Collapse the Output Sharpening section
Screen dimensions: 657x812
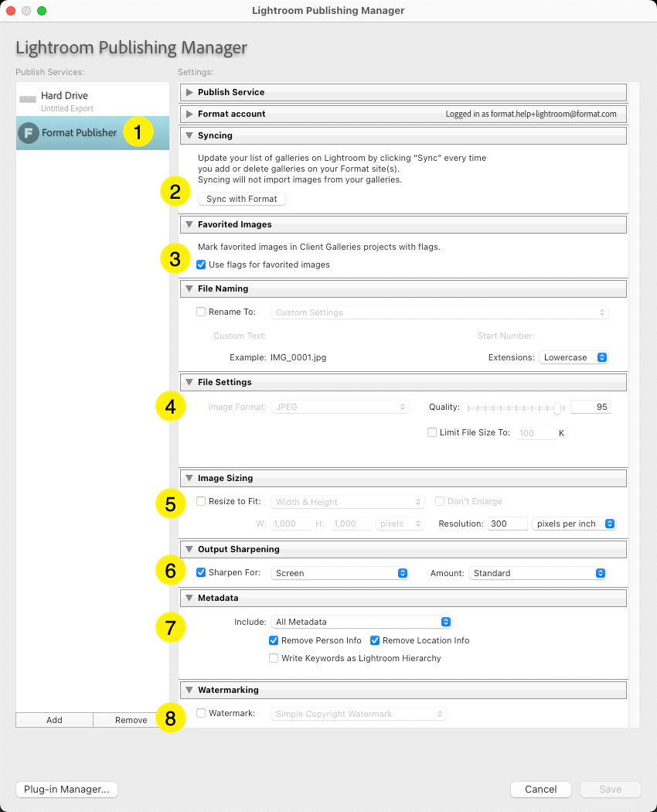[x=189, y=549]
